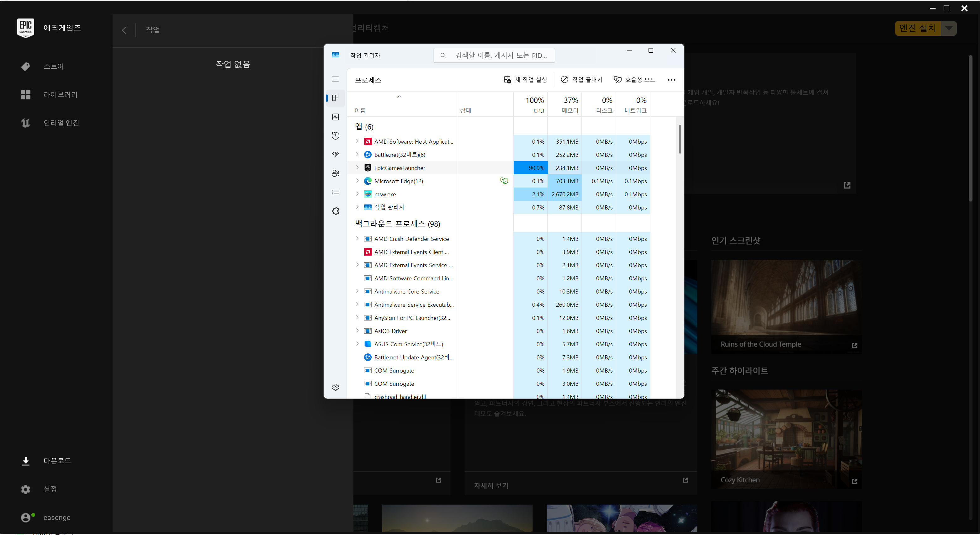Open external link icon on Cozy Kitchen

855,481
